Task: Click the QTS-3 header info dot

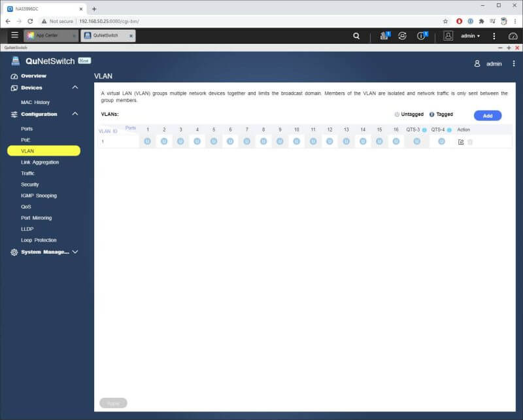Action: point(424,130)
